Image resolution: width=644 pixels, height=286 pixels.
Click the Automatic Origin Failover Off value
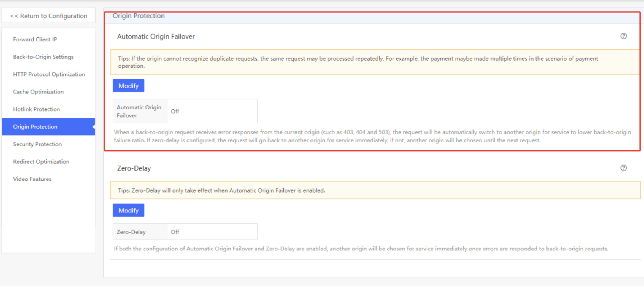pyautogui.click(x=212, y=111)
